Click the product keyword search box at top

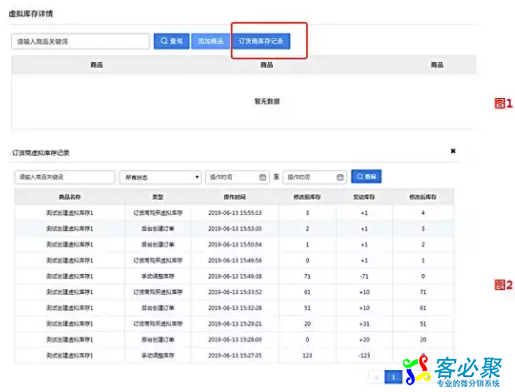point(80,41)
